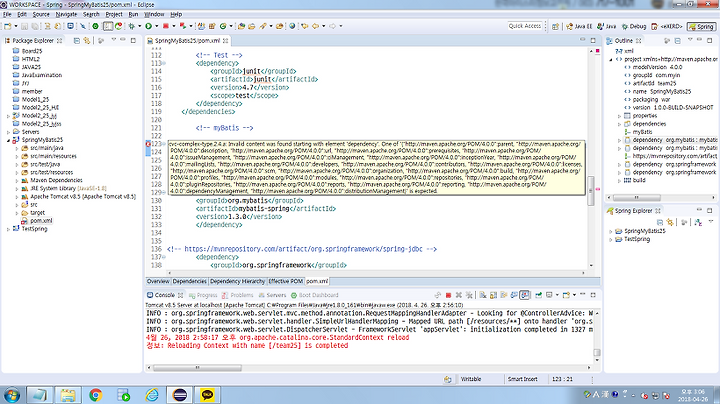Screen dimensions: 720x404
Task: Click the globe web browser toolbar icon
Action: (x=292, y=26)
